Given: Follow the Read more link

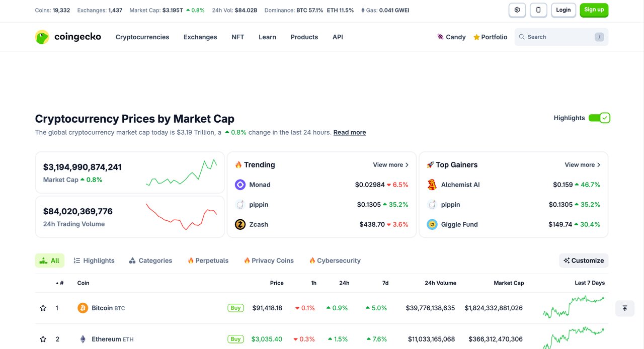Looking at the screenshot, I should [350, 132].
